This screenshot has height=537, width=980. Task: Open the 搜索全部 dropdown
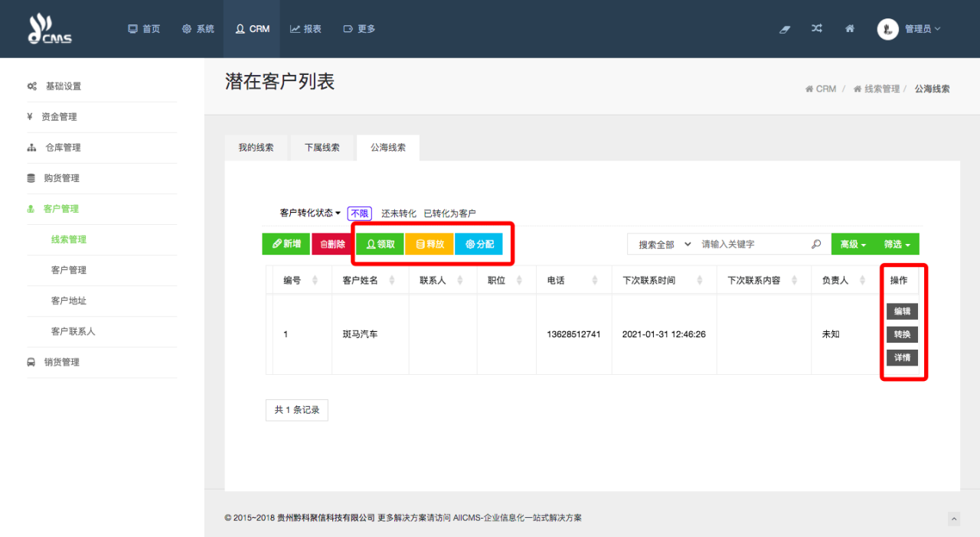coord(664,244)
